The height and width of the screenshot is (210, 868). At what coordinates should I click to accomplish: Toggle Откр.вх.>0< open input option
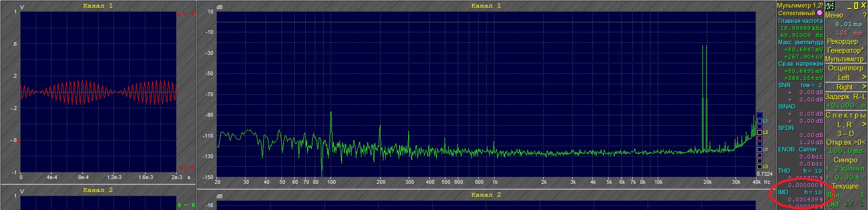846,142
